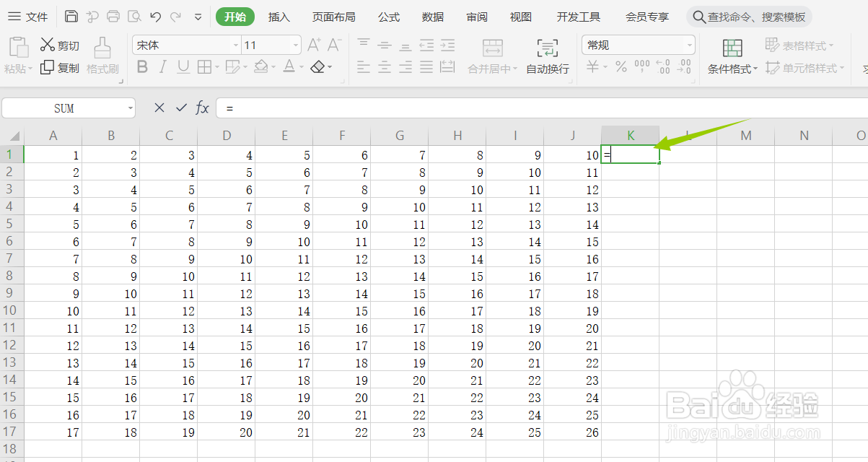Switch to the 公式 (Formulas) tab

click(x=388, y=16)
